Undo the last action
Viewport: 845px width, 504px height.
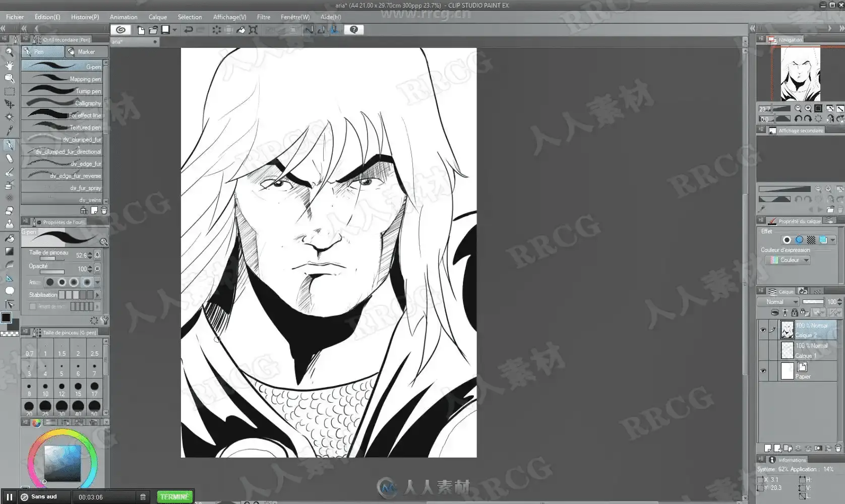[x=188, y=30]
